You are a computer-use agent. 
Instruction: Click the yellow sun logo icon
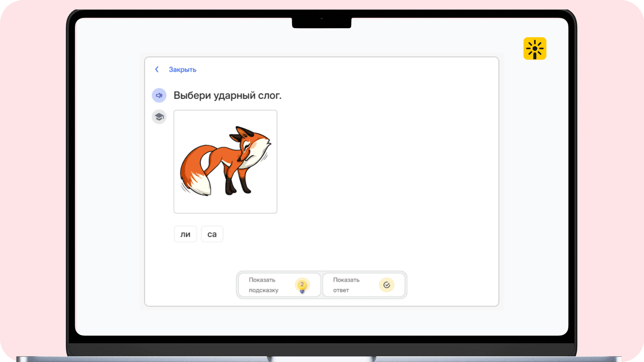pos(535,49)
